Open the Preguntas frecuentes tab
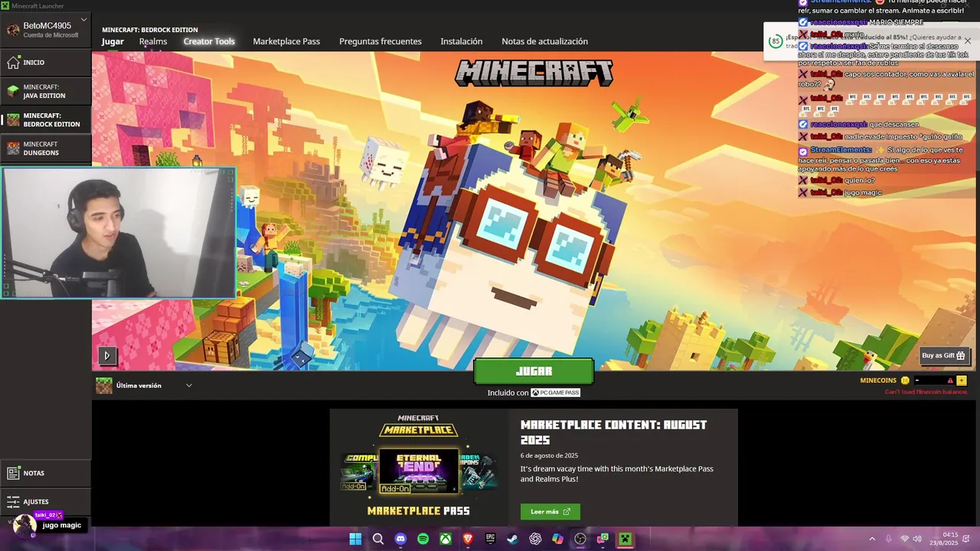Screen dimensions: 980x551 point(381,41)
